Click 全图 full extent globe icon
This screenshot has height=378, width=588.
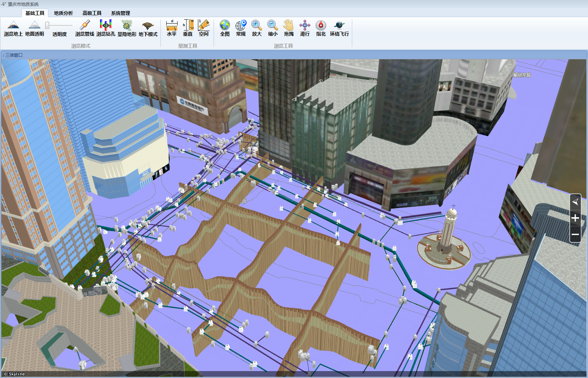click(x=225, y=28)
